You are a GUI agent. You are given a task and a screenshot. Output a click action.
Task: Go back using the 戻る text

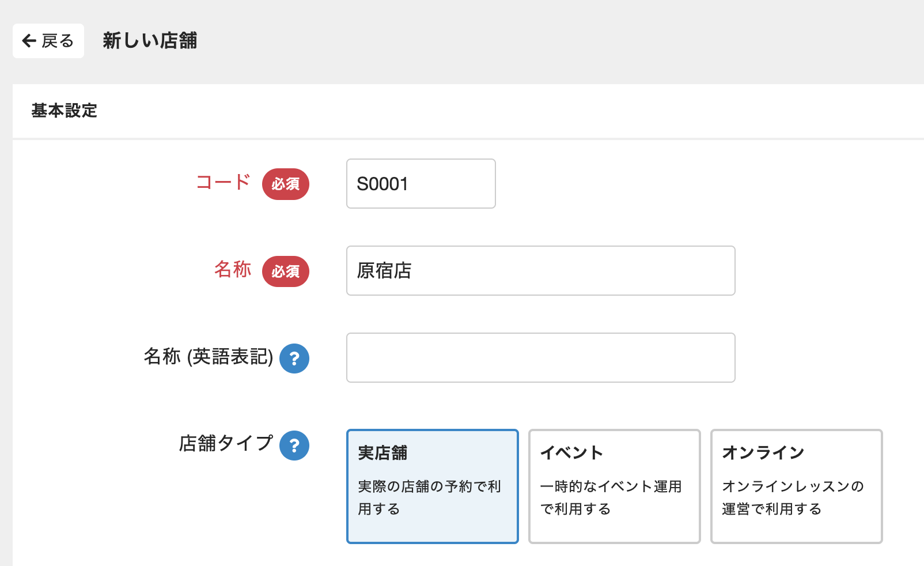click(58, 41)
